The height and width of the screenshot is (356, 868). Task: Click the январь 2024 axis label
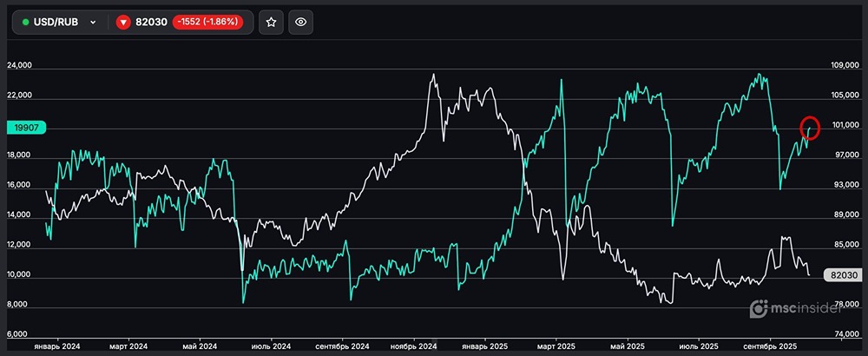56,346
